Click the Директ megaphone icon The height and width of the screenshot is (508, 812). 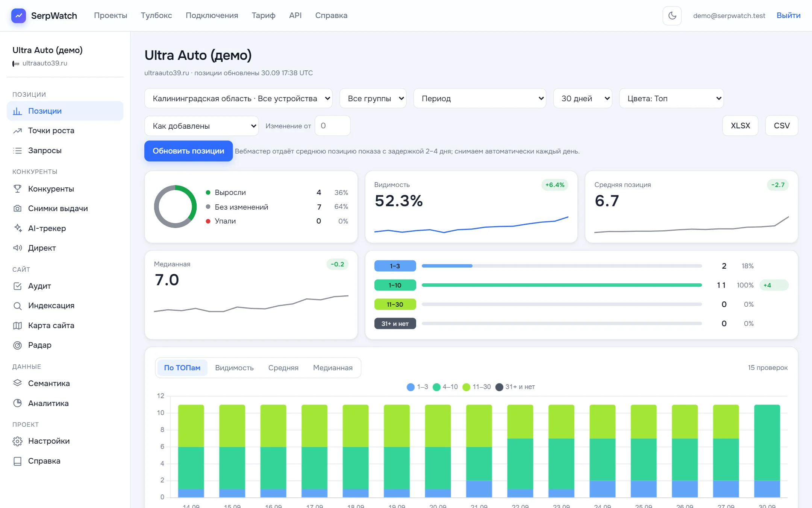pos(17,248)
